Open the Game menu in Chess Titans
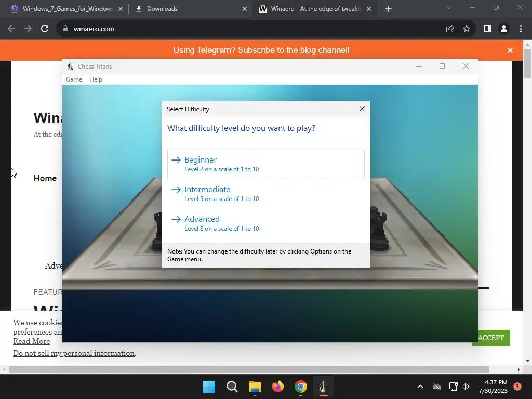 (74, 79)
